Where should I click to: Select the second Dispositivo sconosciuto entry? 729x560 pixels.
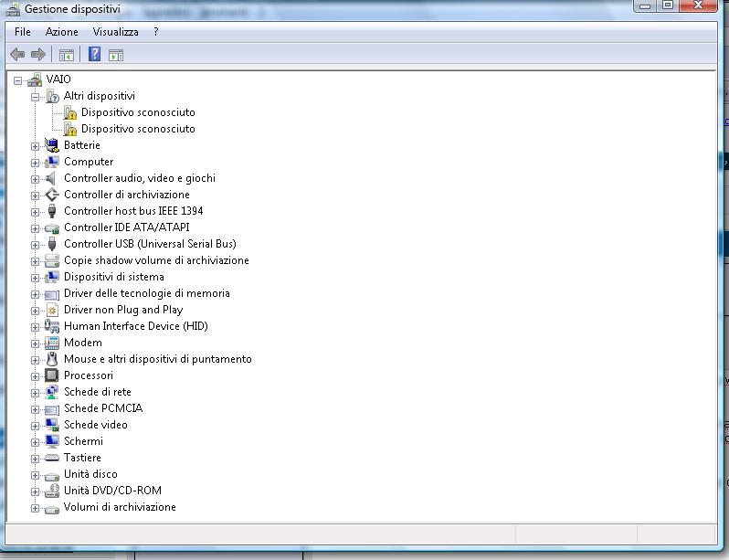138,129
